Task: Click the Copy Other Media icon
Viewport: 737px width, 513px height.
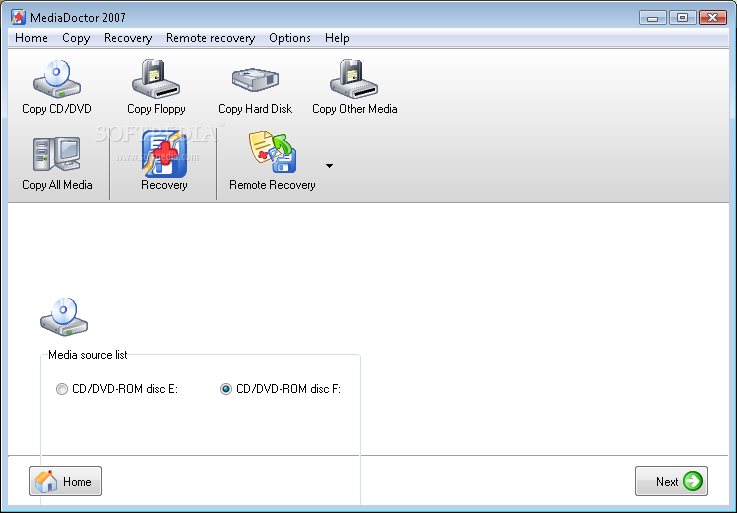Action: coord(354,79)
